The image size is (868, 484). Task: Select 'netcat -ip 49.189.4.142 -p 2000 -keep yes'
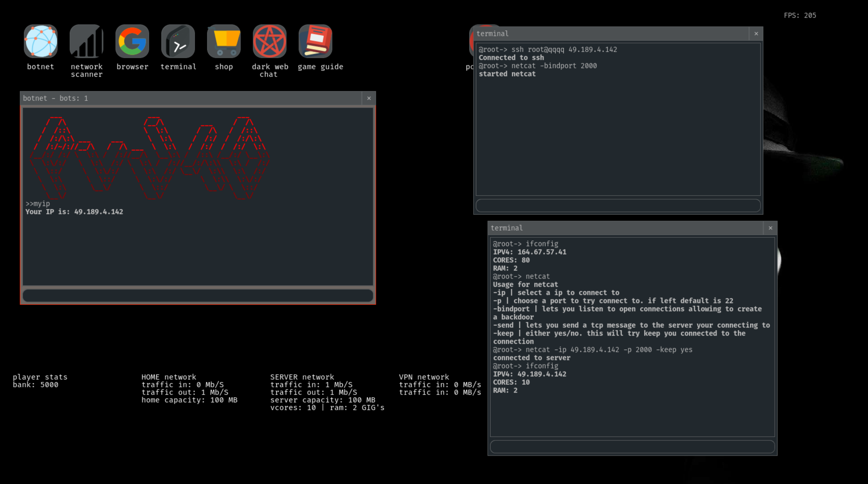pyautogui.click(x=609, y=350)
